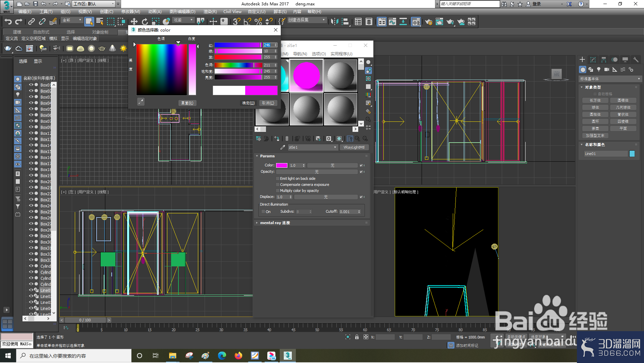Open the 标准基本体 primitives dropdown
Screen dimensions: 644x363
610,79
